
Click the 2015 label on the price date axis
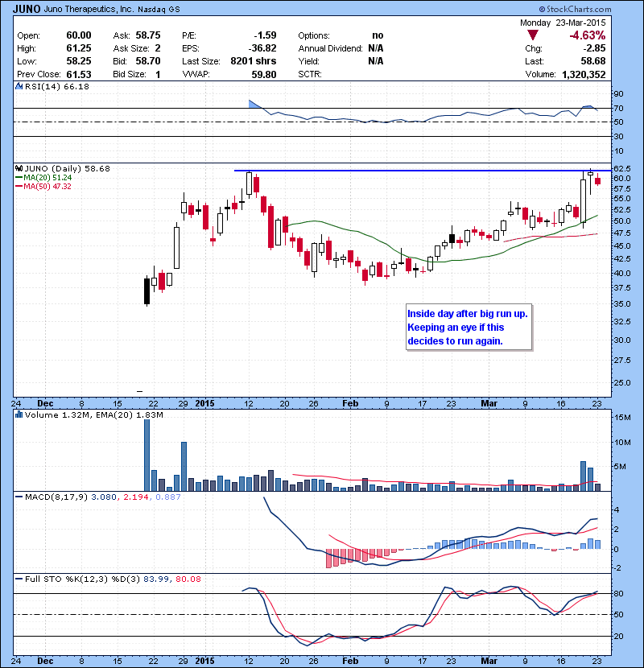point(205,403)
